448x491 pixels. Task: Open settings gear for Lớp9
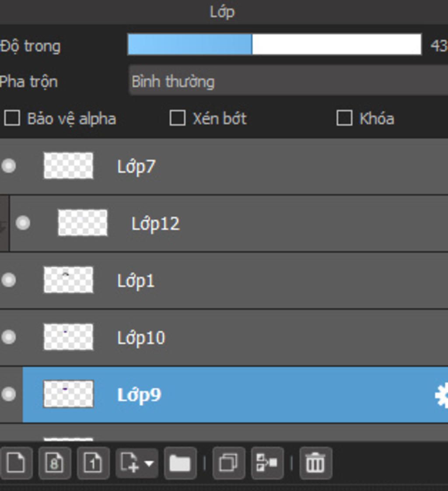(x=442, y=395)
